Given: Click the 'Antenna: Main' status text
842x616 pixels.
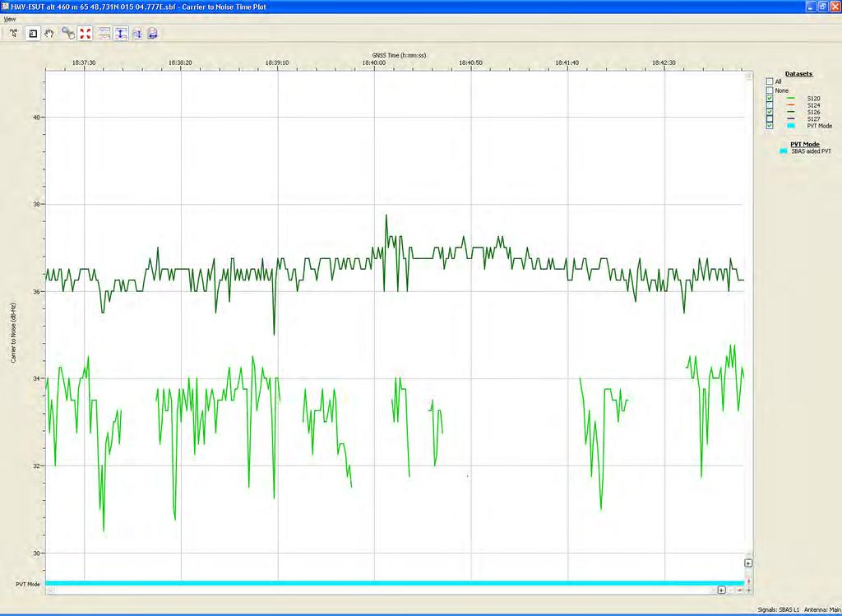Looking at the screenshot, I should pos(822,609).
